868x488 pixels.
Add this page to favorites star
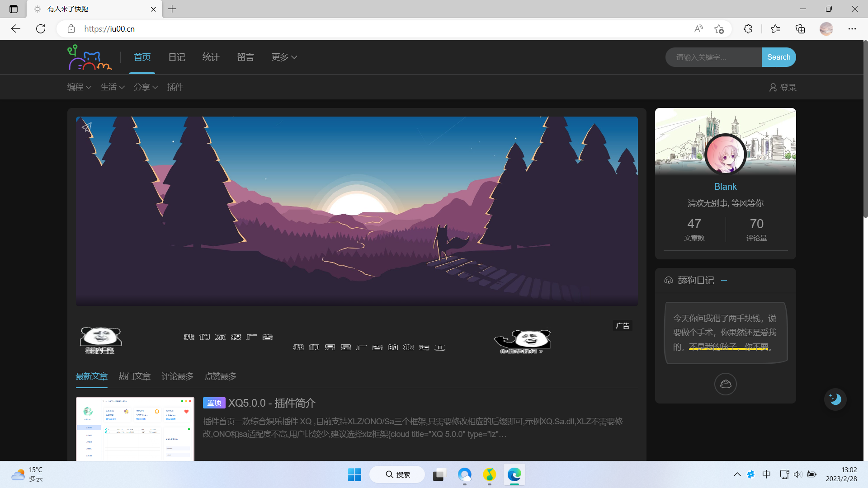click(x=719, y=29)
